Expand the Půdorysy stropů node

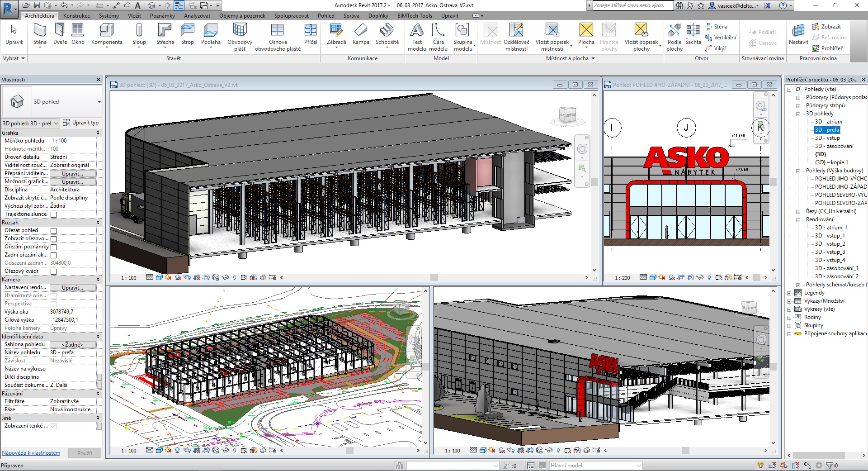(798, 106)
